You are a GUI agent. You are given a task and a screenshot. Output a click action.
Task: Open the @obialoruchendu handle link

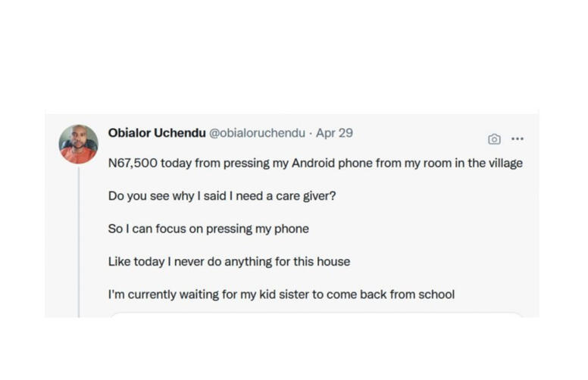tap(257, 133)
